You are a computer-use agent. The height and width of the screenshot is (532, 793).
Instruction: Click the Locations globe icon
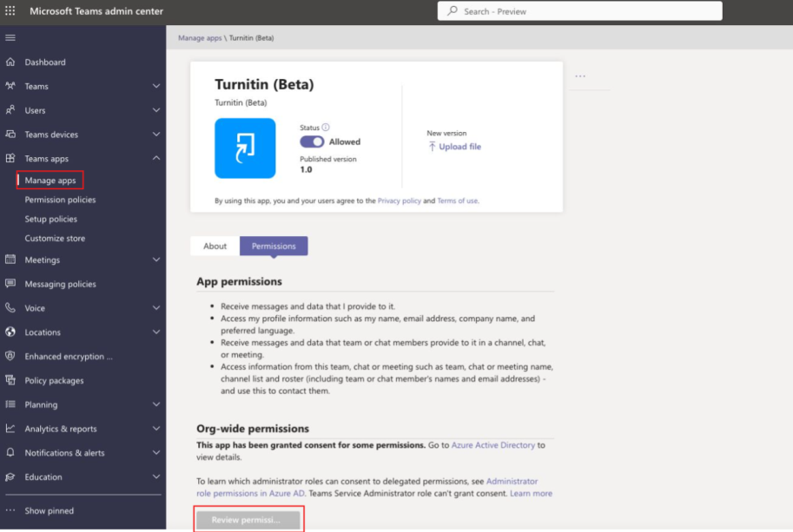coord(10,332)
